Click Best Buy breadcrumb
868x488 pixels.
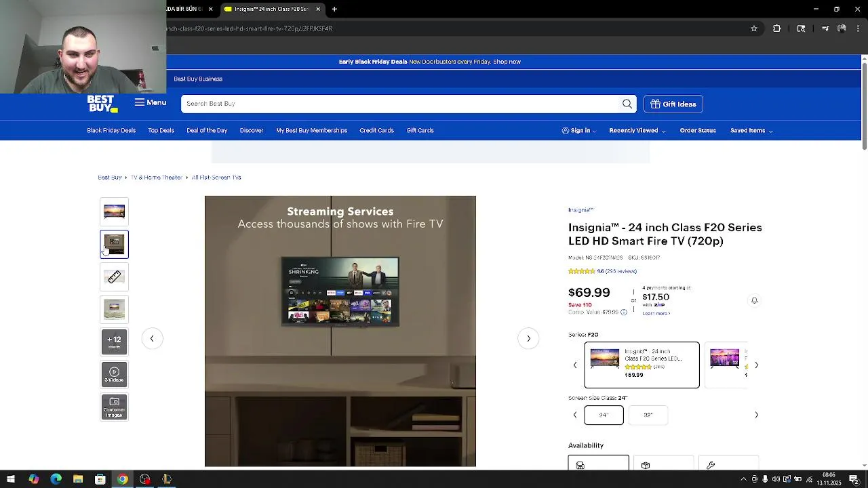(x=110, y=178)
